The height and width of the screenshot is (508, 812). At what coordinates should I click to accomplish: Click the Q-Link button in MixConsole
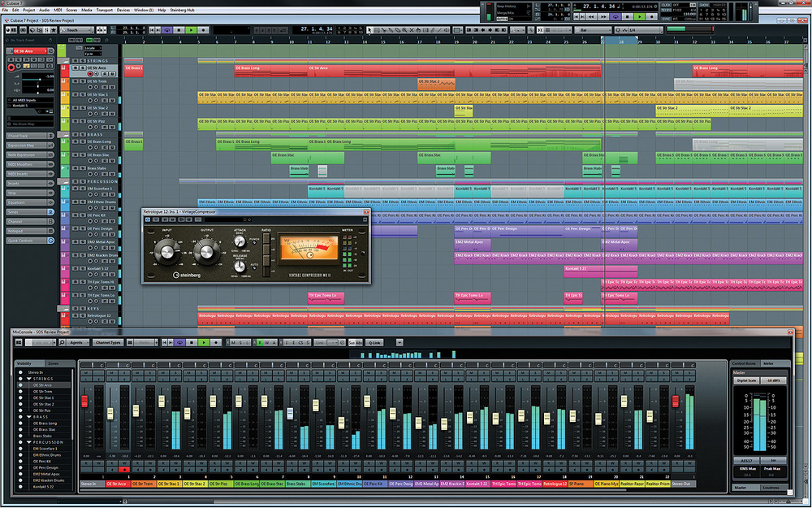(375, 342)
